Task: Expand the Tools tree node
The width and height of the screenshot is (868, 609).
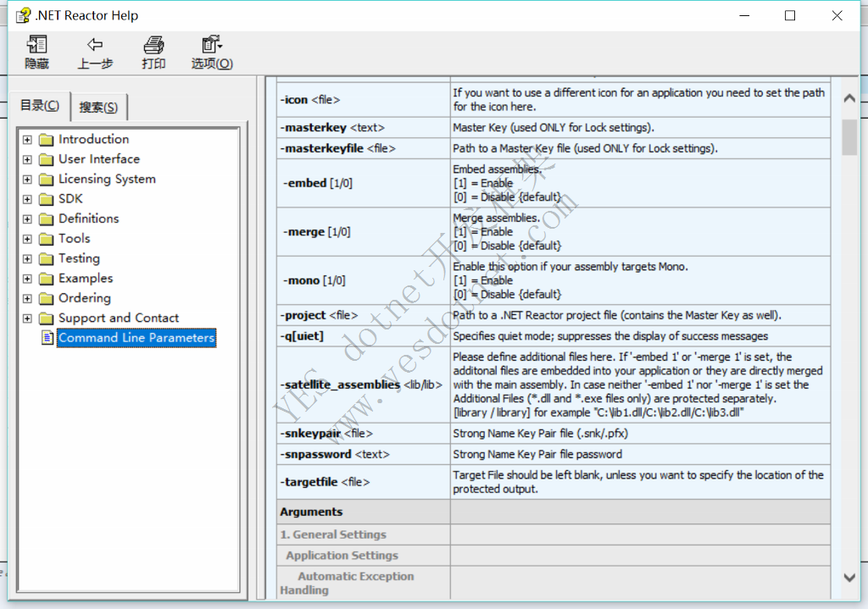Action: (27, 240)
